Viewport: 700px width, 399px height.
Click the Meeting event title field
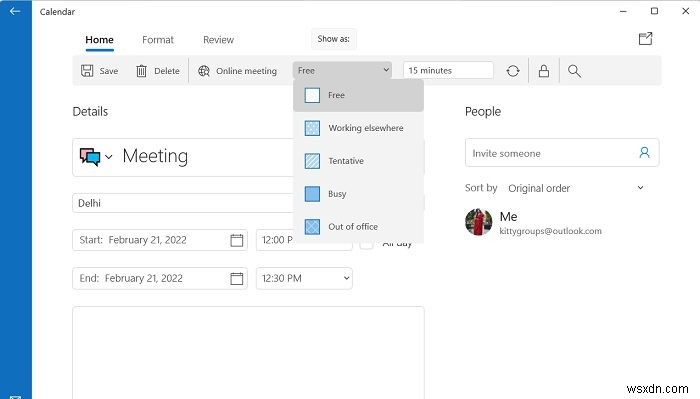click(183, 157)
